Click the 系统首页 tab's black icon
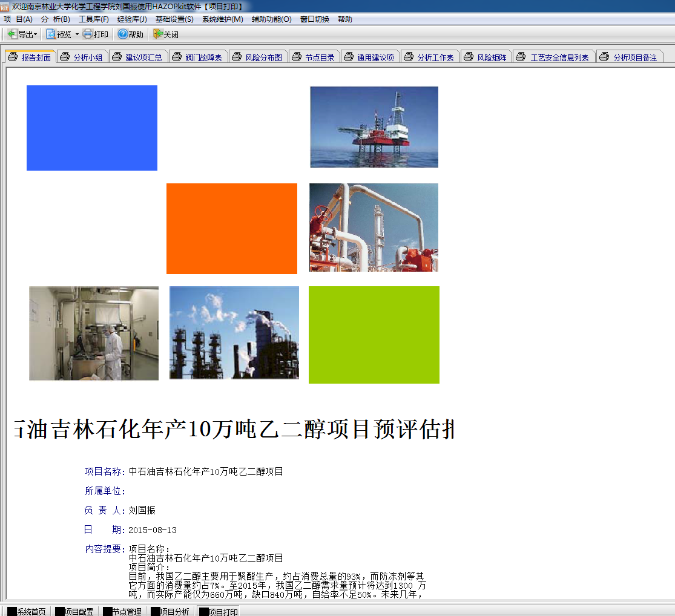The height and width of the screenshot is (616, 675). point(12,612)
